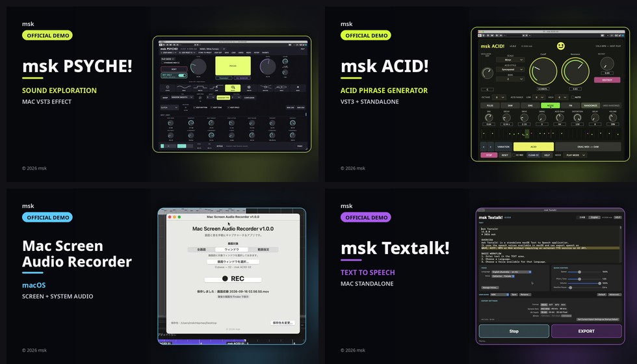Select the sine wave mode icon in PSYCHE!
This screenshot has height=364, width=637.
point(184,88)
